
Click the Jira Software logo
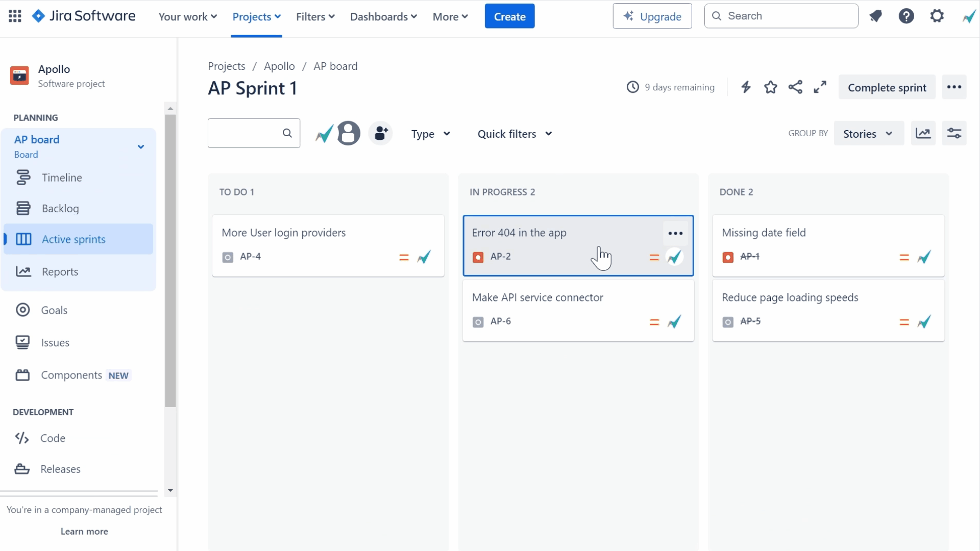coord(84,16)
